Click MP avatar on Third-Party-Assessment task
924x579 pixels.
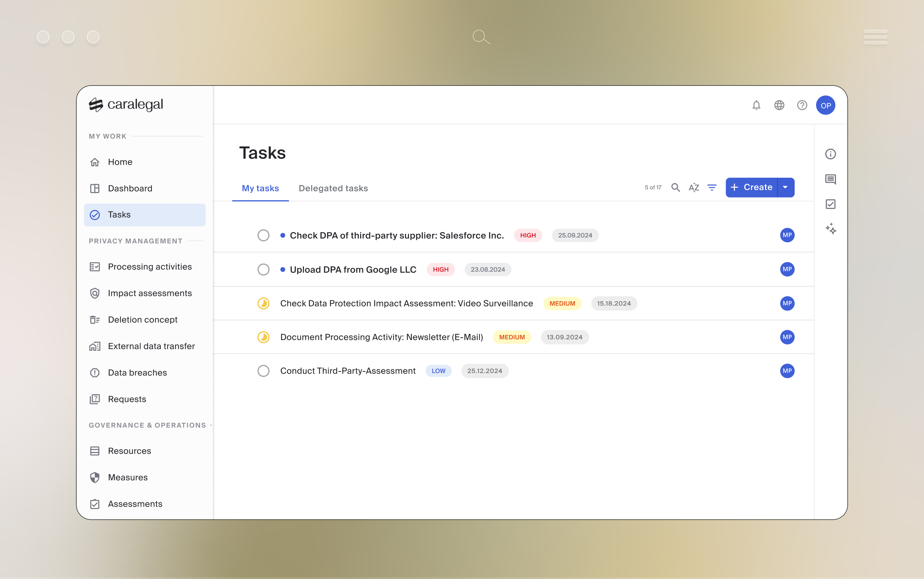point(787,371)
